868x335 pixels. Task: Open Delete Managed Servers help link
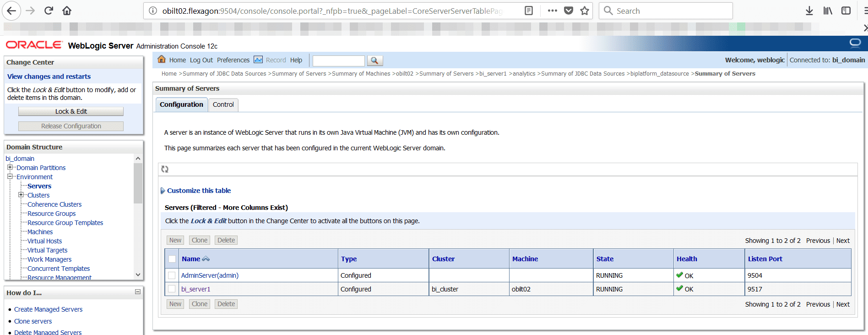point(48,332)
